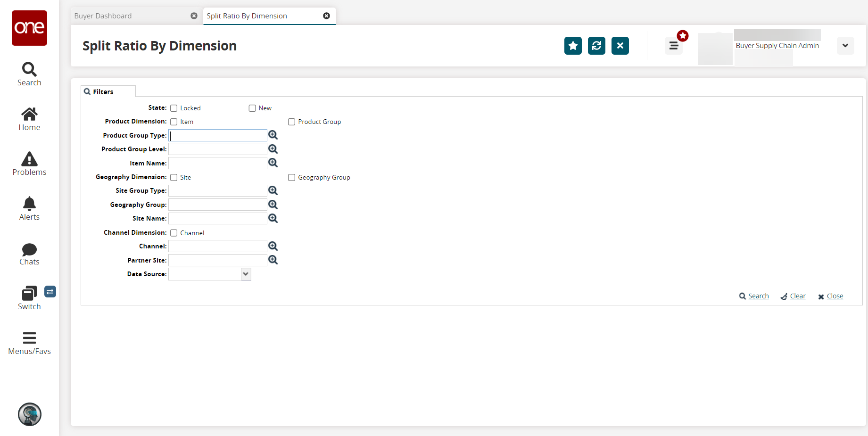Open Menus/Favs menu

(29, 343)
